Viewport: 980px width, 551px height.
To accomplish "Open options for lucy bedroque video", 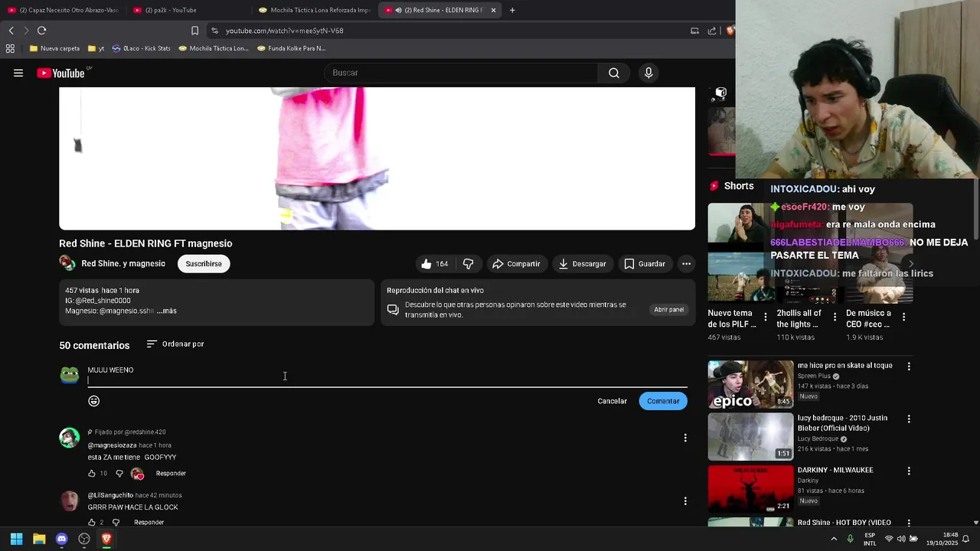I will point(909,419).
